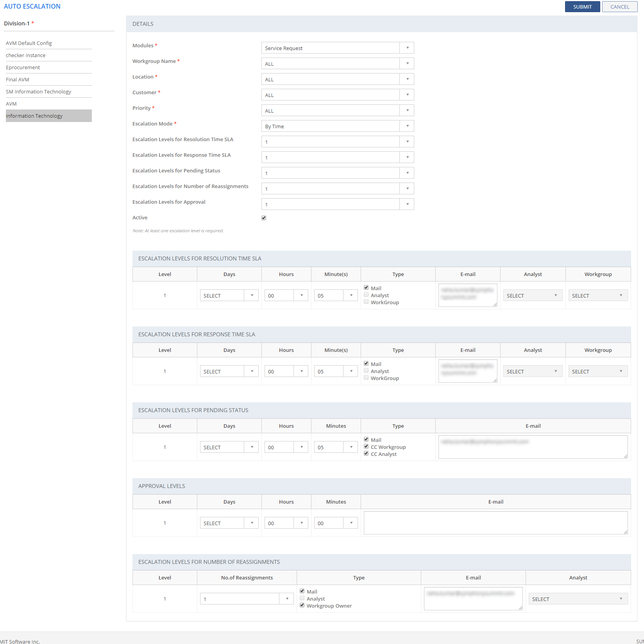Uncheck Workgroup Owner in Reassignments section
Screen dimensions: 644x644
pos(302,605)
